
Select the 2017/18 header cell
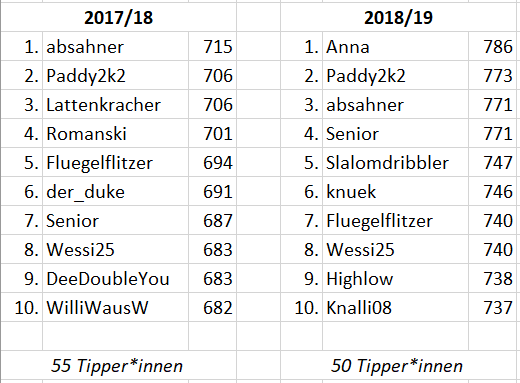pos(118,17)
